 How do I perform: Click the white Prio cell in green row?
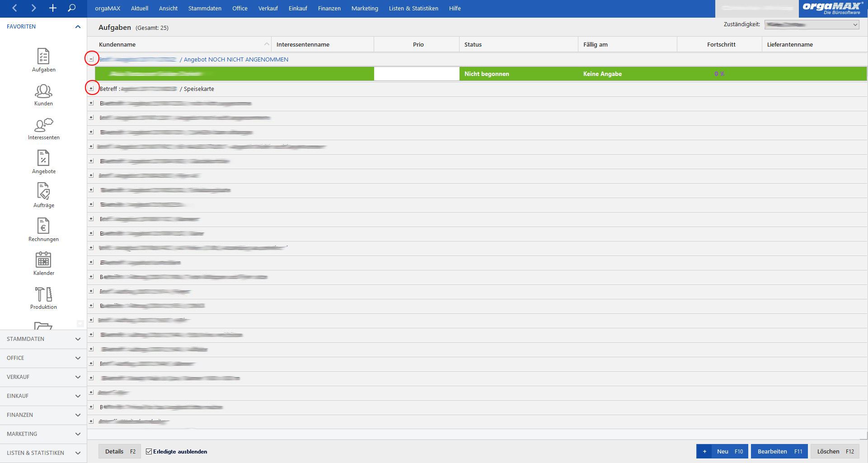pyautogui.click(x=417, y=74)
